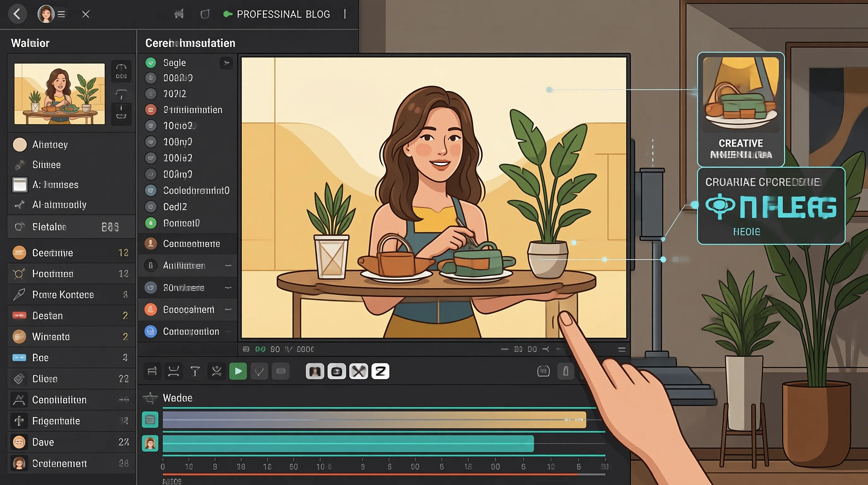This screenshot has width=868, height=485.
Task: Click the PROFESSINAL BLOG title
Action: coord(283,14)
